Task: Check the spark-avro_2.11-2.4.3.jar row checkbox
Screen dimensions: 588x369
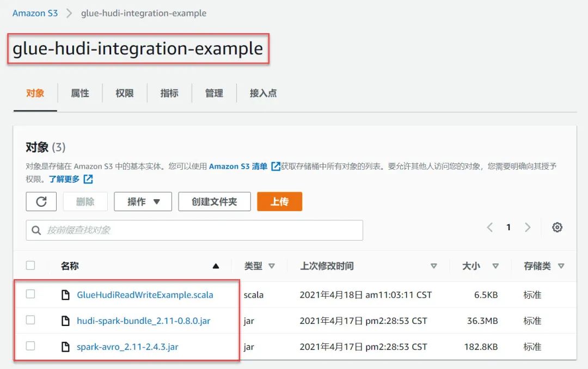Action: (x=30, y=346)
